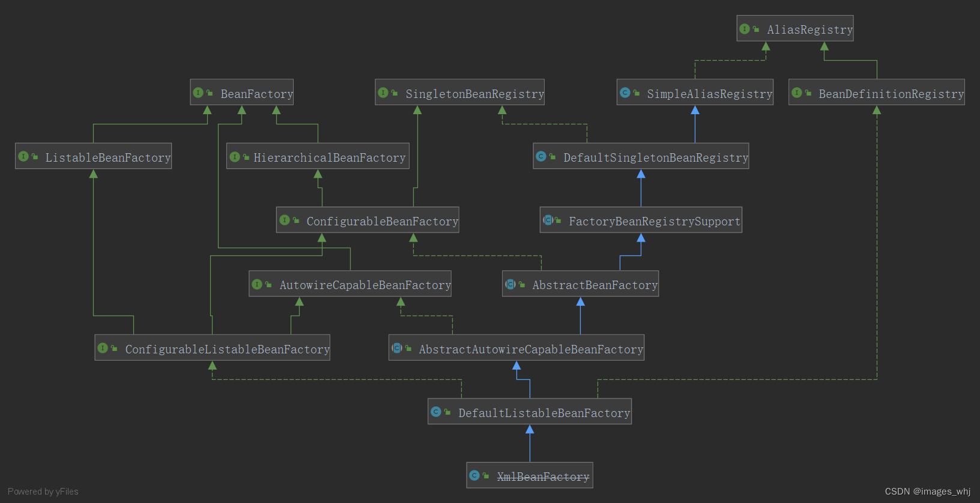
Task: Click the interface icon on HierarchicalBeanFactory node
Action: click(x=235, y=157)
